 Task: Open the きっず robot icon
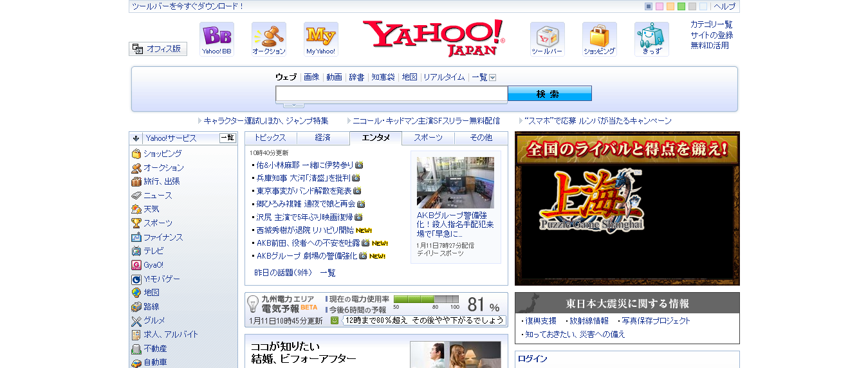click(x=651, y=39)
